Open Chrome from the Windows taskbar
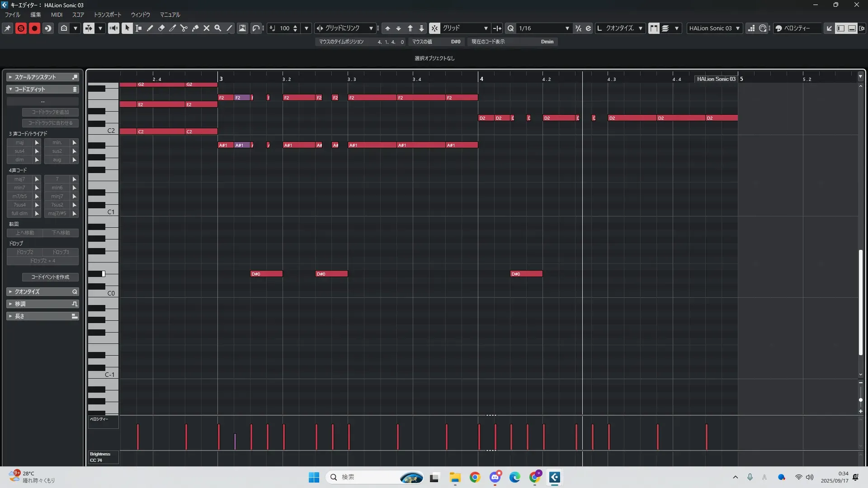This screenshot has width=868, height=488. tap(475, 477)
